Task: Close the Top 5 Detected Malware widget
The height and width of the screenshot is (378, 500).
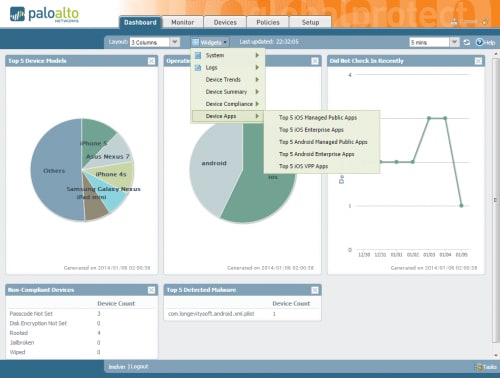Action: tap(315, 290)
